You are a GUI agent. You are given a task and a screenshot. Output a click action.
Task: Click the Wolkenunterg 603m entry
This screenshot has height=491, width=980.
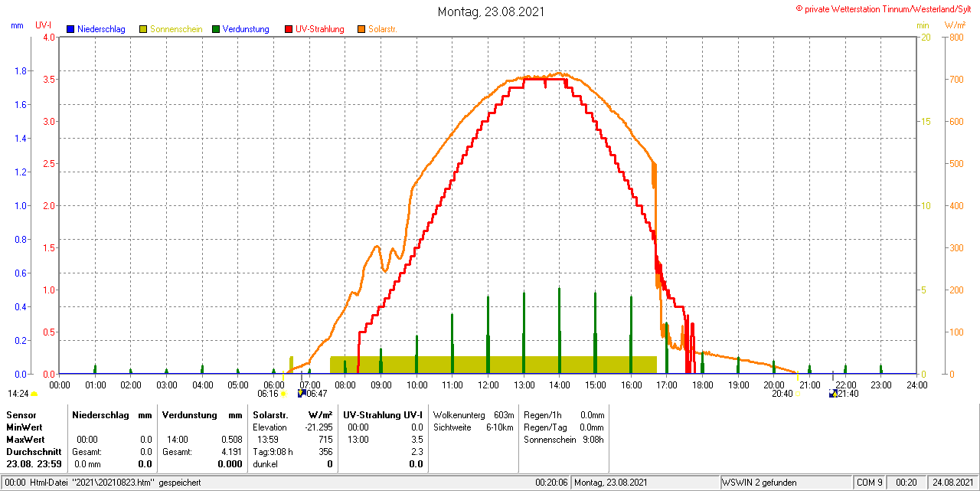pyautogui.click(x=473, y=414)
